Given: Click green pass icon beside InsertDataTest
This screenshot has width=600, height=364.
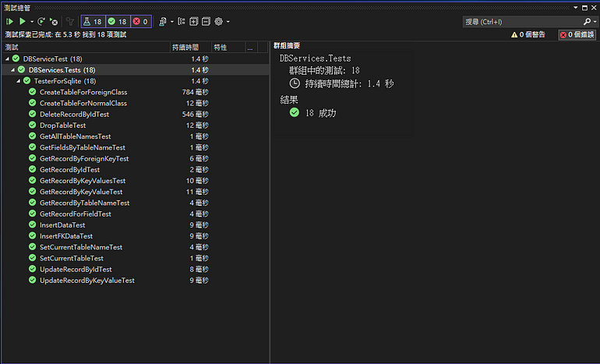Looking at the screenshot, I should point(33,225).
